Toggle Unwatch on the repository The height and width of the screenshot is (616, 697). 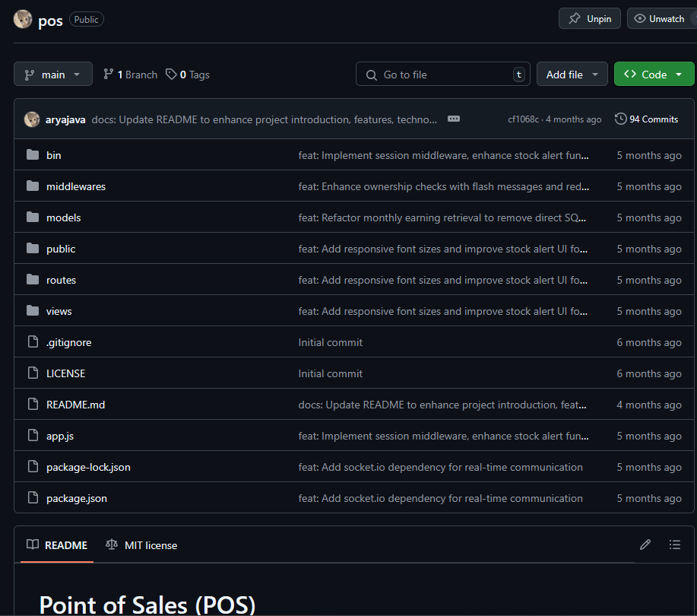tap(660, 18)
